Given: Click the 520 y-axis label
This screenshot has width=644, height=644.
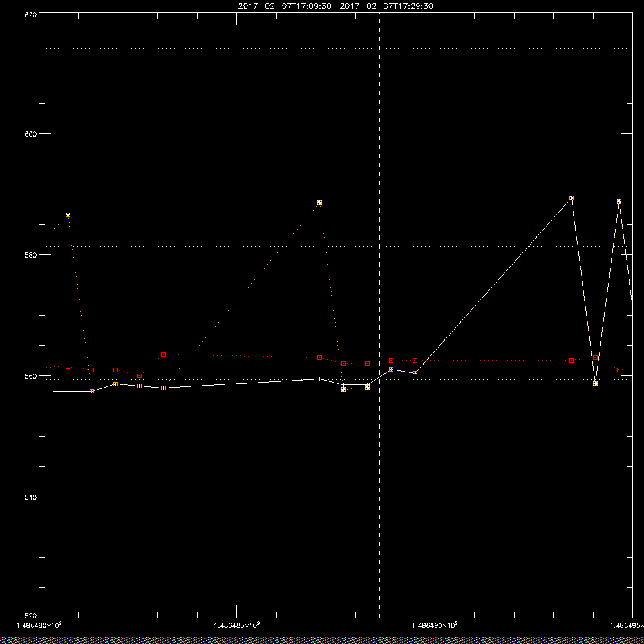Looking at the screenshot, I should point(31,616).
